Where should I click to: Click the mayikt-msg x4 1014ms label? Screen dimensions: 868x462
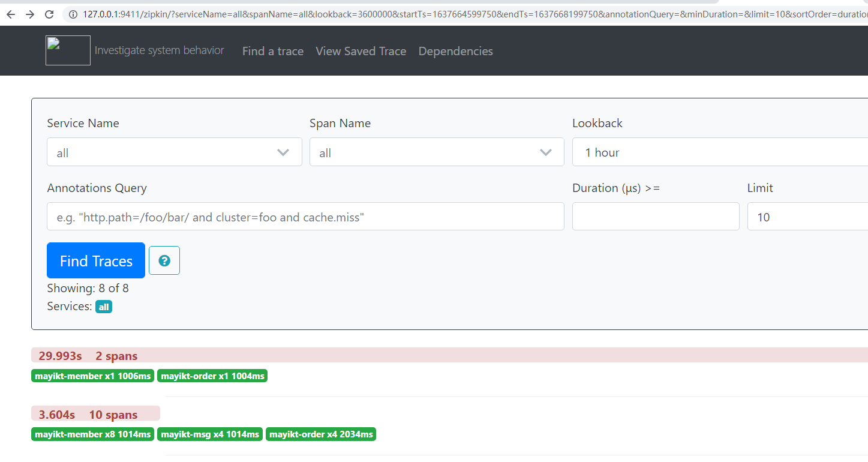(210, 434)
